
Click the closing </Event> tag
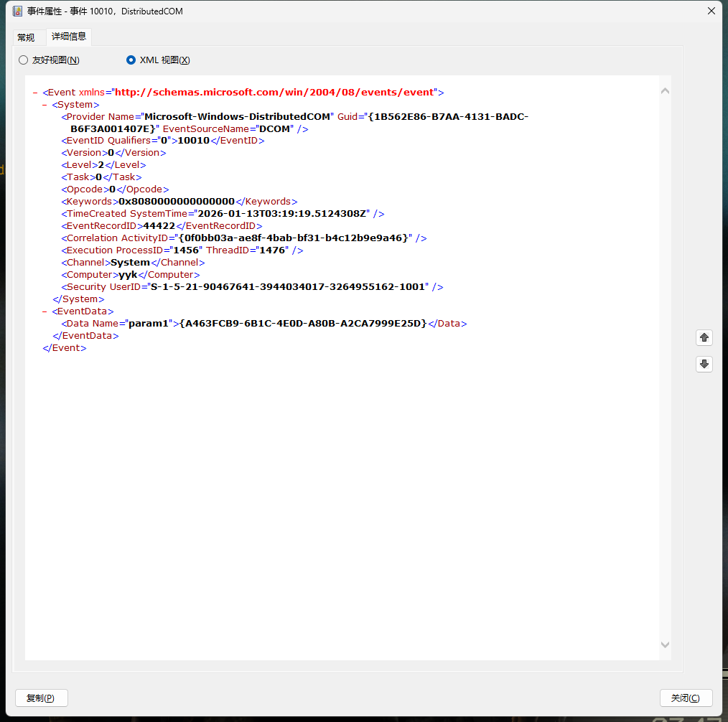65,348
